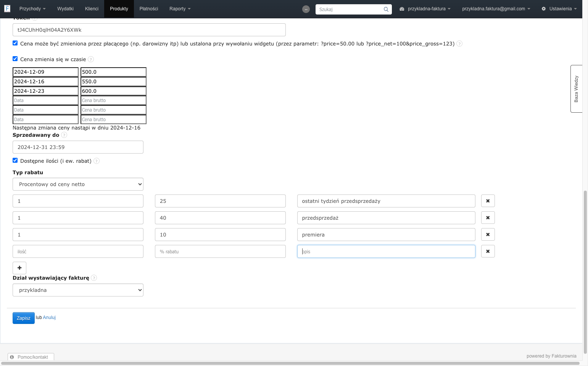
Task: Open help for 'Dostępne ilości'
Action: (97, 161)
